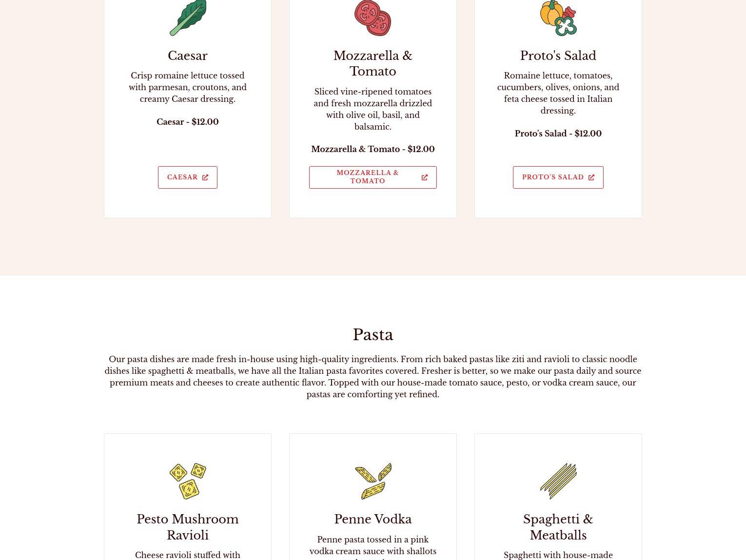Click the Pesto Mushroom Ravioli title
746x560 pixels.
pos(188,527)
